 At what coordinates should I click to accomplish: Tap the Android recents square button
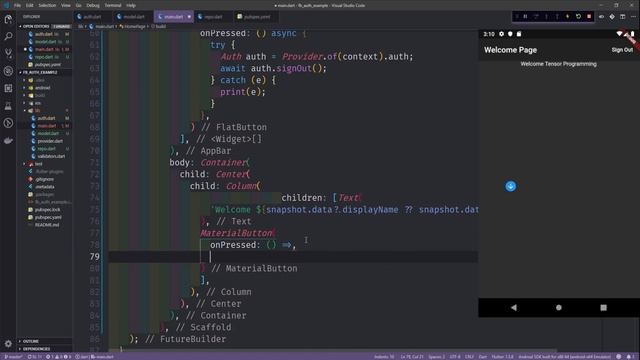coord(603,307)
